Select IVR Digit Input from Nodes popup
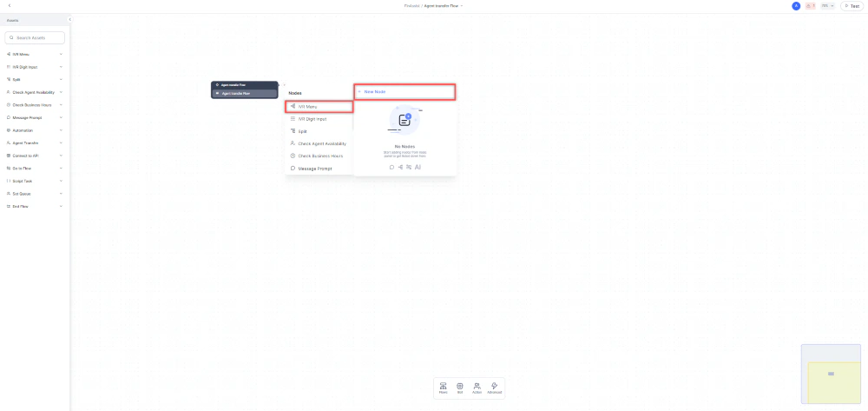868x411 pixels. coord(319,119)
